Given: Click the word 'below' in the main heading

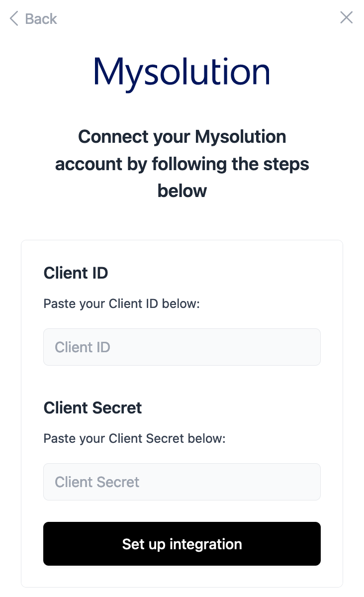Looking at the screenshot, I should (x=182, y=191).
